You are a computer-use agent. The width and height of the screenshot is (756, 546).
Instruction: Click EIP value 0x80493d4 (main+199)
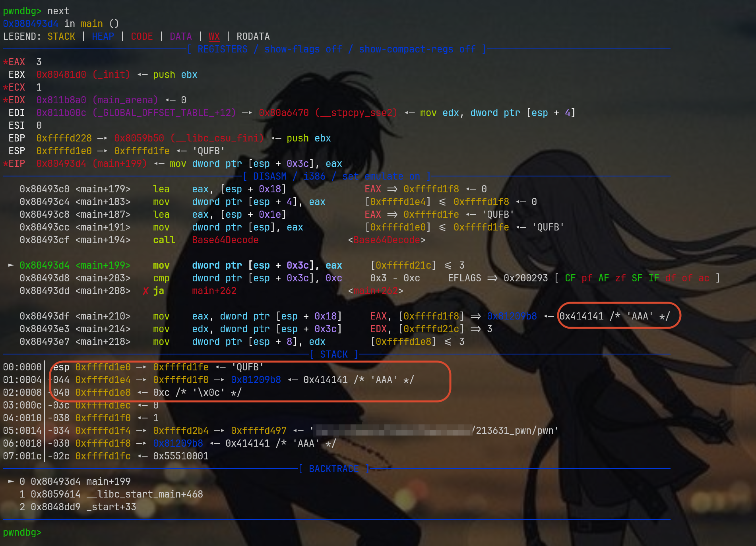point(91,164)
